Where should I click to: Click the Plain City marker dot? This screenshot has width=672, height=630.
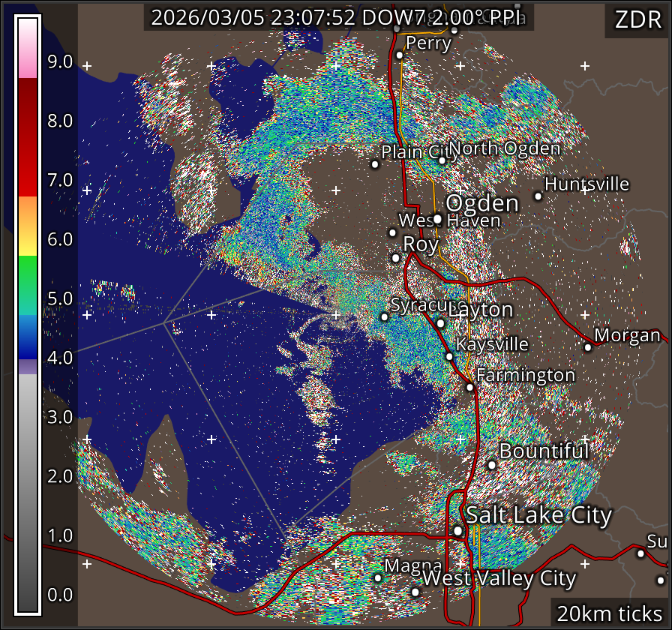tap(375, 164)
